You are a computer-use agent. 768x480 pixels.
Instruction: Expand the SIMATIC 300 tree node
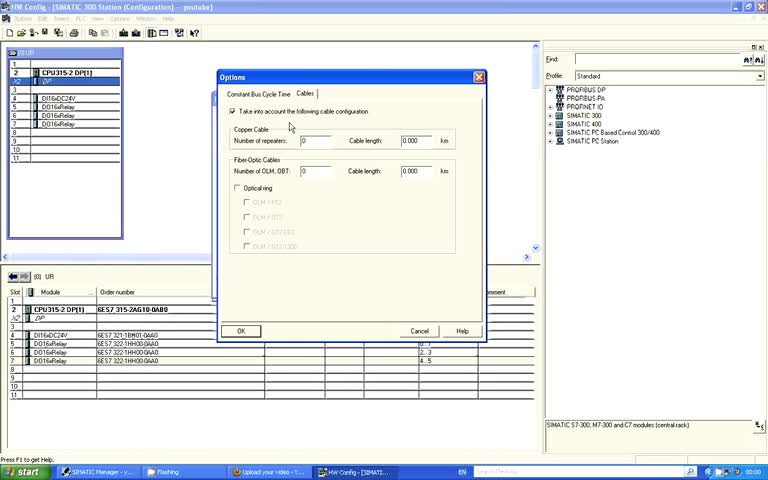click(x=550, y=116)
